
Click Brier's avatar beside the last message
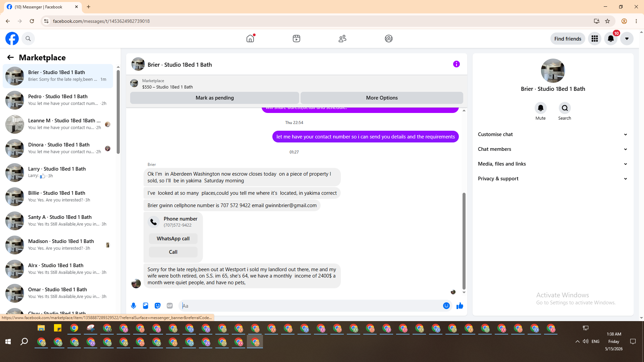(136, 284)
